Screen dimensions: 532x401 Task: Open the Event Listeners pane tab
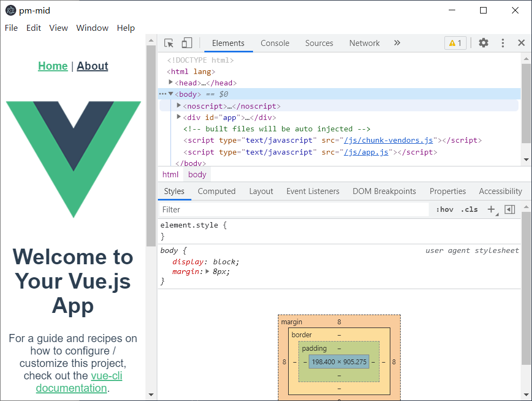tap(312, 191)
